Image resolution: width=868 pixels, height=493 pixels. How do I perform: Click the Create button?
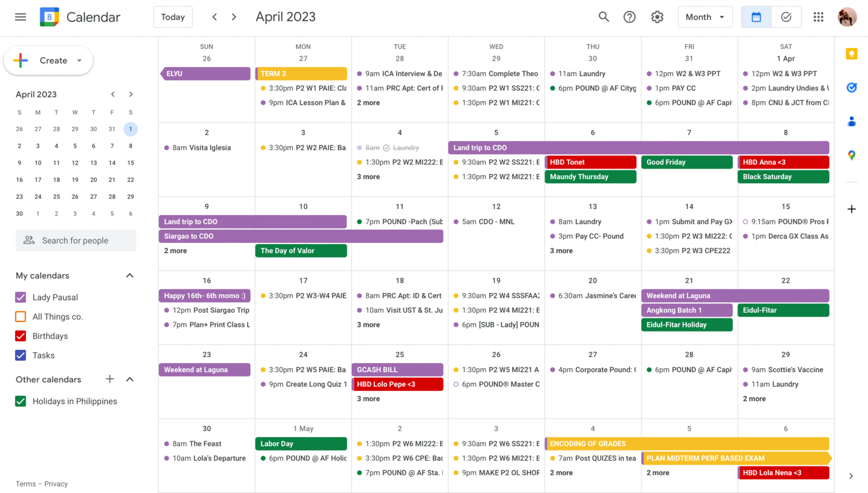click(48, 60)
